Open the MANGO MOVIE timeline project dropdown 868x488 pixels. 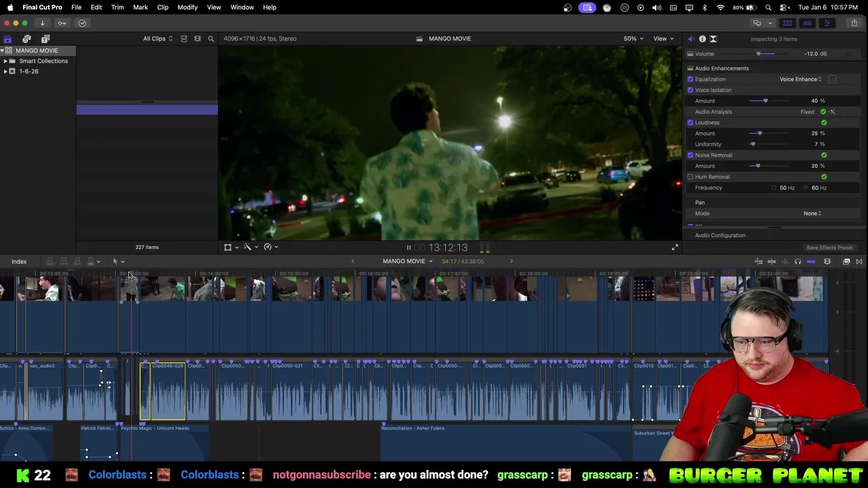pyautogui.click(x=408, y=262)
